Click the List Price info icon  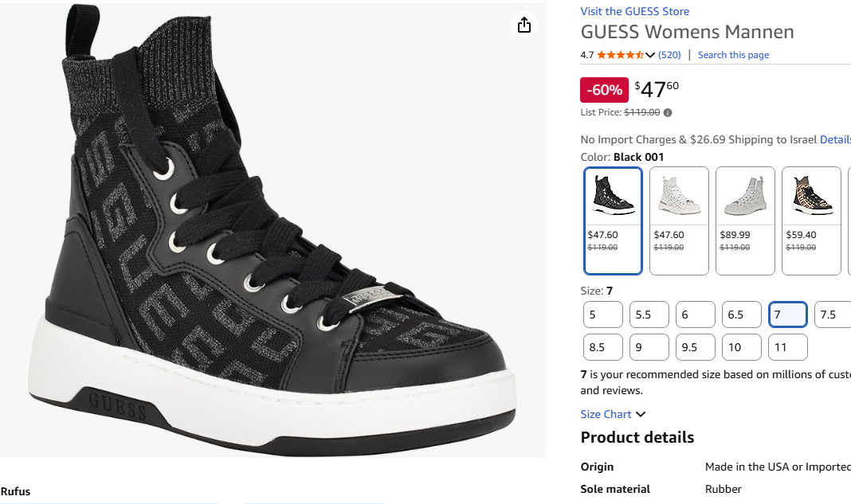[x=668, y=113]
